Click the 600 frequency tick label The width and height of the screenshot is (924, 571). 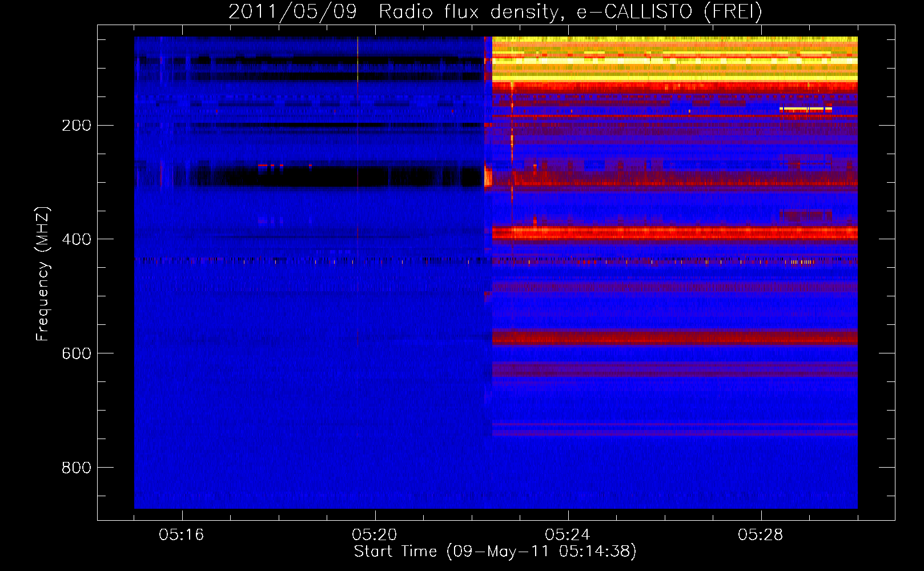(x=76, y=353)
